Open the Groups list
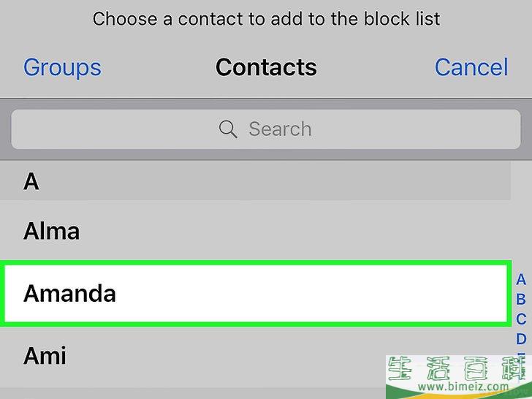This screenshot has width=532, height=399. [x=62, y=67]
